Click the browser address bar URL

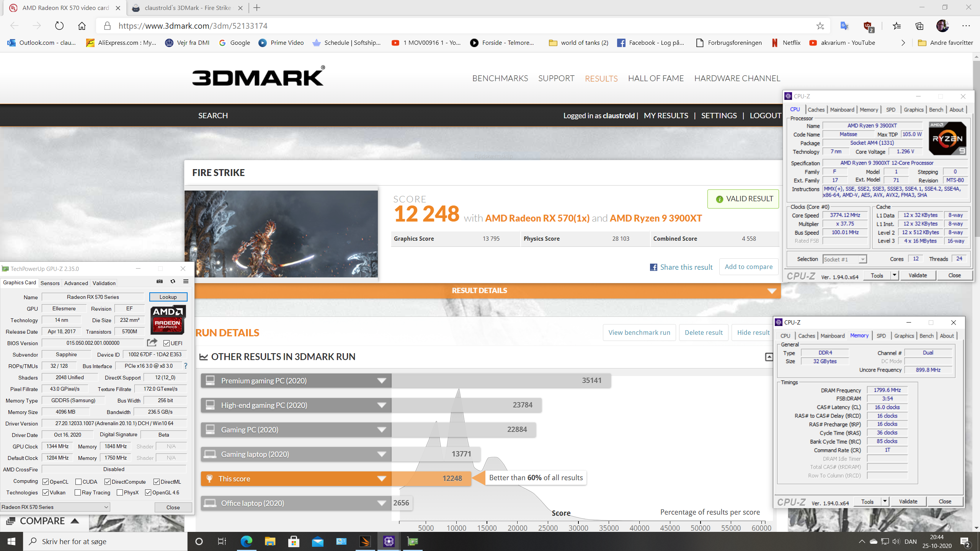point(193,26)
